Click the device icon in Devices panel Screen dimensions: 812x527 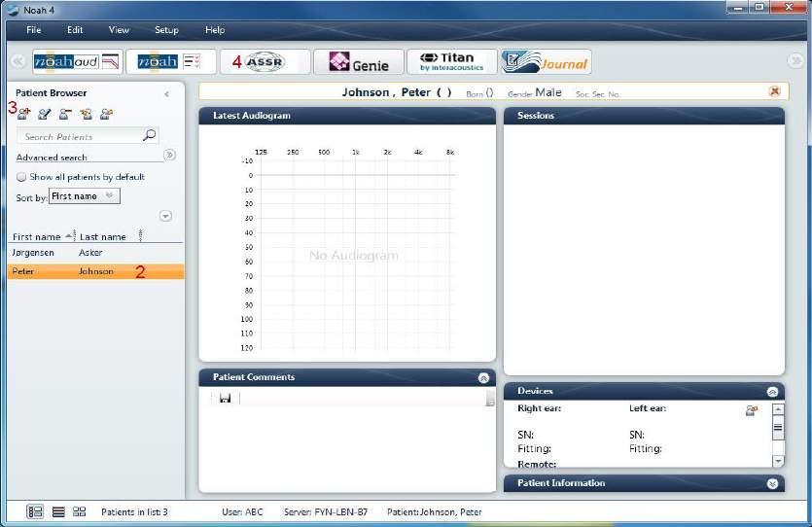pyautogui.click(x=752, y=410)
